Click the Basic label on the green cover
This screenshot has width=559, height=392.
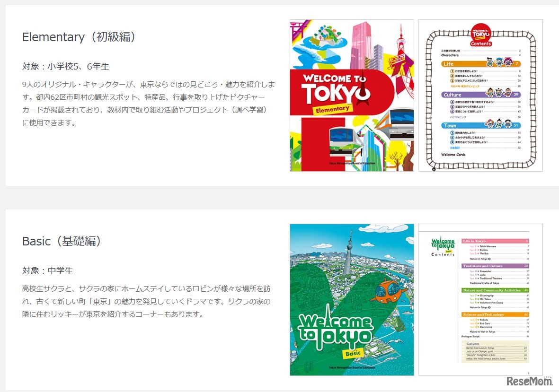point(353,353)
